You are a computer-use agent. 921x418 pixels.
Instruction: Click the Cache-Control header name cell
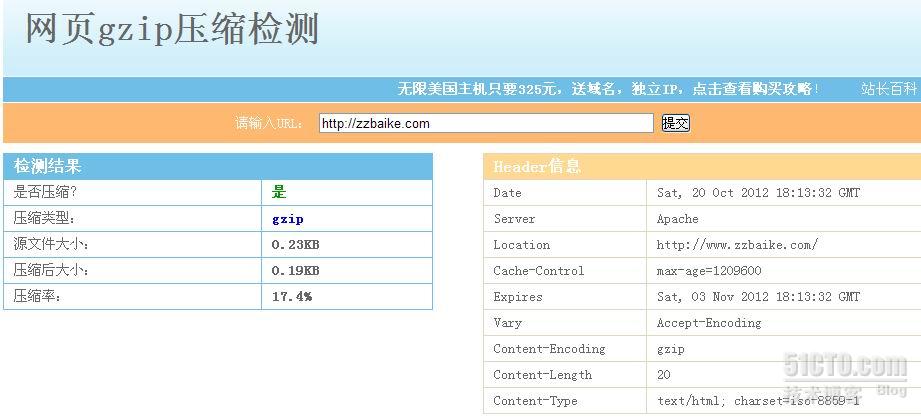point(565,271)
